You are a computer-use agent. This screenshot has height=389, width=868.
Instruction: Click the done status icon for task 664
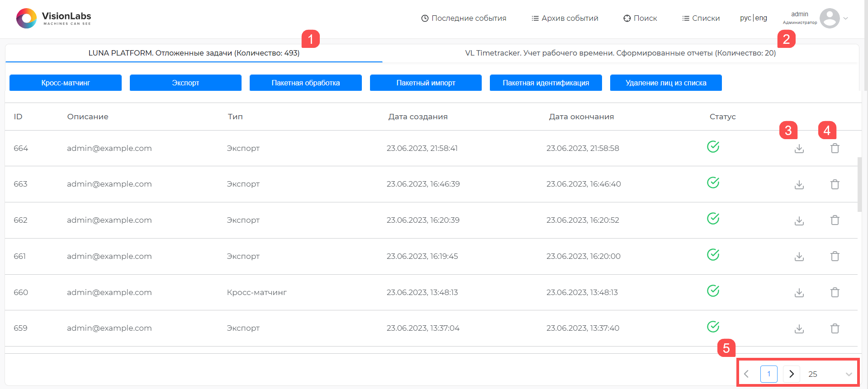tap(713, 147)
